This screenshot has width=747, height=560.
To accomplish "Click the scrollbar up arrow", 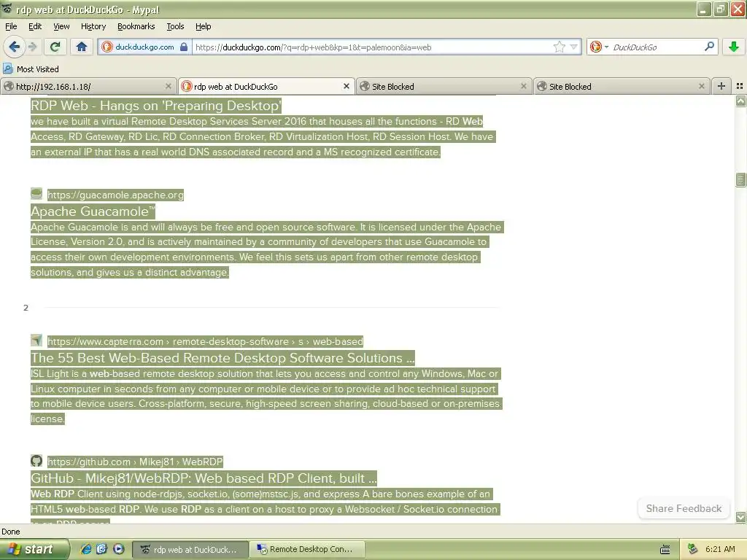I will [x=740, y=101].
